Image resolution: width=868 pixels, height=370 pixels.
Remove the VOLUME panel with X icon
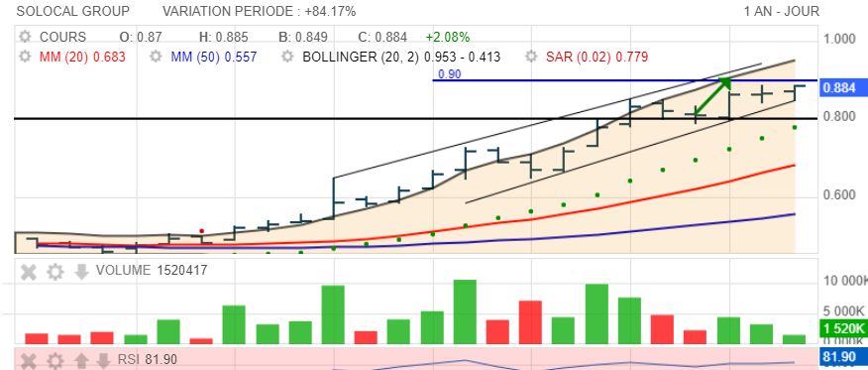tap(28, 272)
